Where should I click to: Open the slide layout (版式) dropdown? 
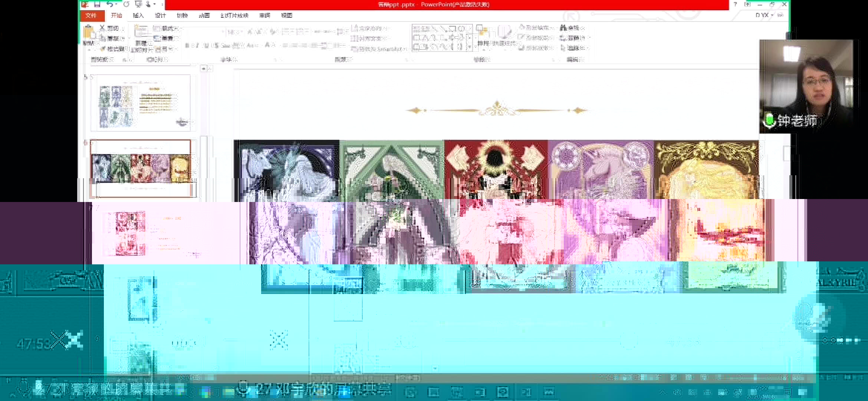(167, 28)
